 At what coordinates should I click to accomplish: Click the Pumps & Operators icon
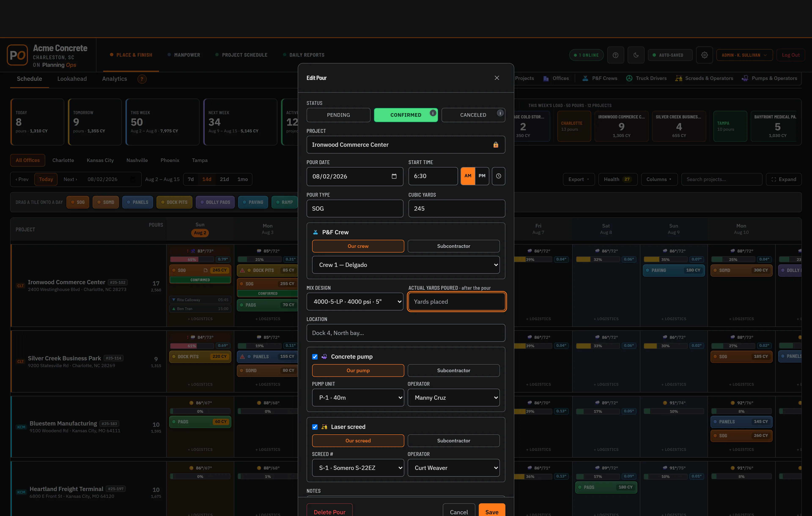745,79
